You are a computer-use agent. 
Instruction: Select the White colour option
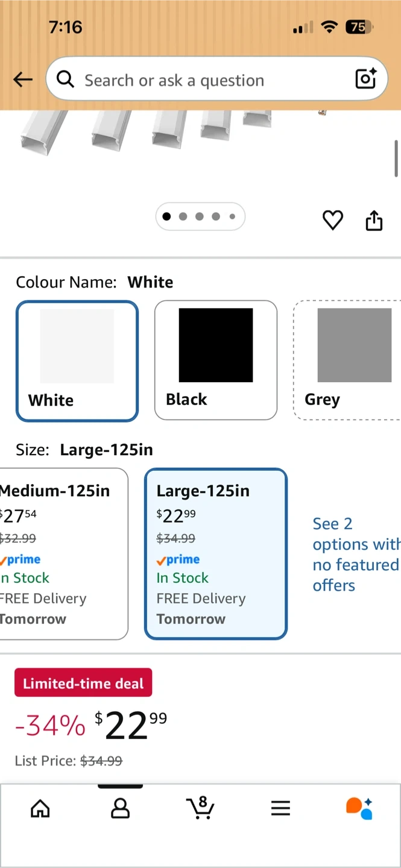(77, 360)
